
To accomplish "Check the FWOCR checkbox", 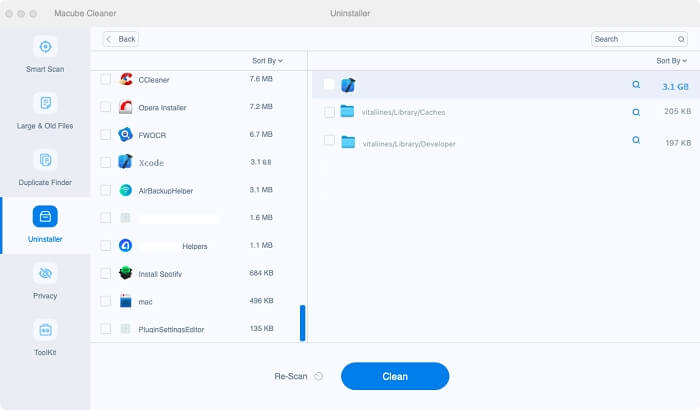I will (105, 135).
